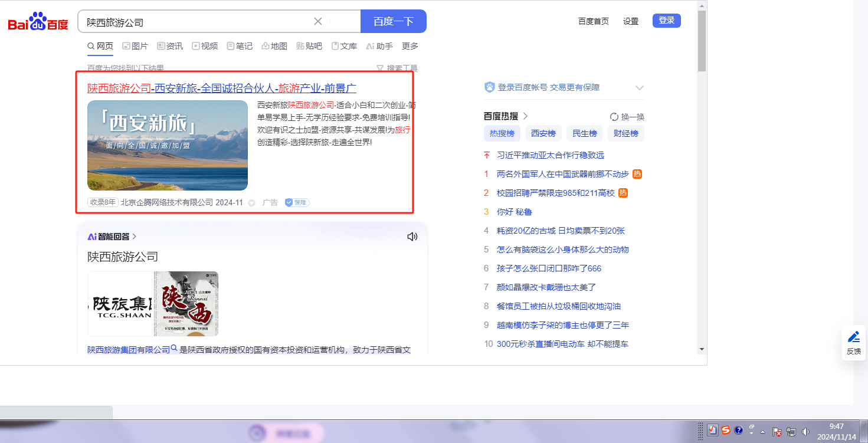
Task: Open hot topic 你好 秘鲁
Action: tap(514, 212)
